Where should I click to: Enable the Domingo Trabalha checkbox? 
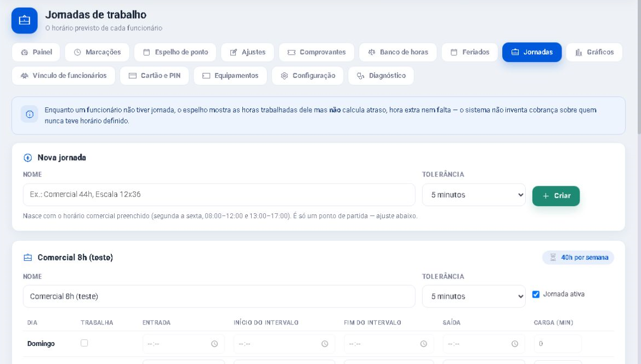coord(84,343)
